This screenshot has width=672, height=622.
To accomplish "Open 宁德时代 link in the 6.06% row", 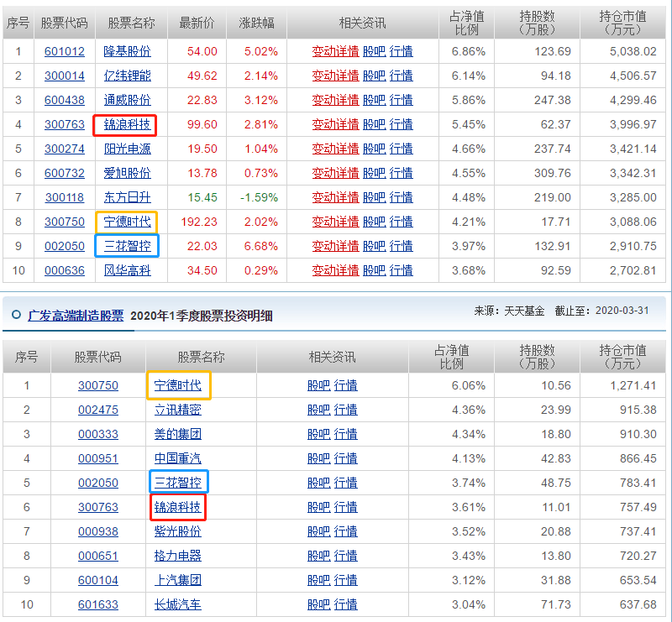I will pyautogui.click(x=178, y=385).
